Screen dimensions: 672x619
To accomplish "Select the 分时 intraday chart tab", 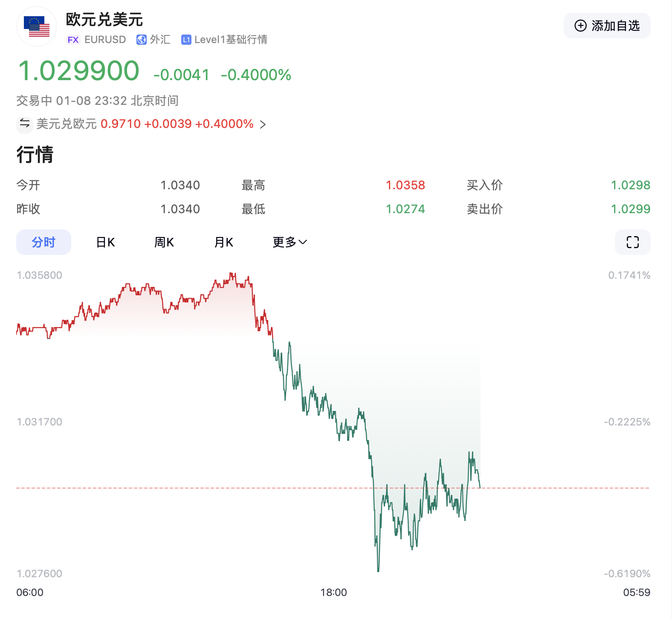I will tap(43, 242).
